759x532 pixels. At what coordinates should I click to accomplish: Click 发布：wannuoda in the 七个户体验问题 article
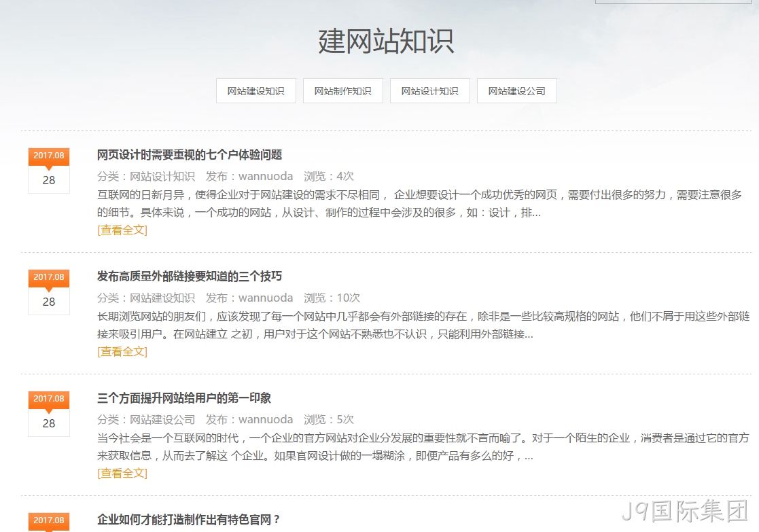pyautogui.click(x=249, y=176)
